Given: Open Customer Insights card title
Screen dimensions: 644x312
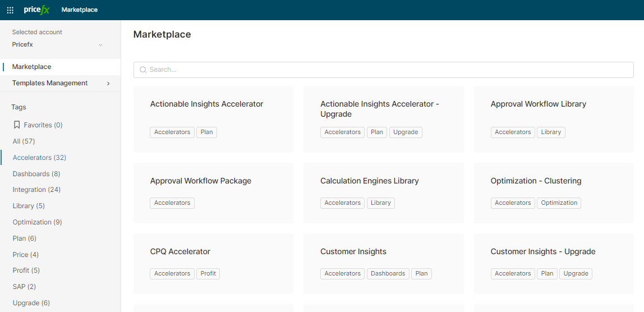Looking at the screenshot, I should (353, 251).
